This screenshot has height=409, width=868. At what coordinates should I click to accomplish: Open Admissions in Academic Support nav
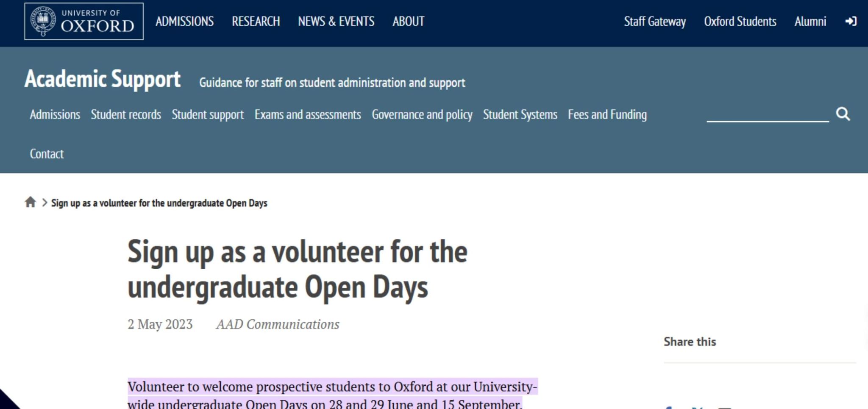(55, 114)
